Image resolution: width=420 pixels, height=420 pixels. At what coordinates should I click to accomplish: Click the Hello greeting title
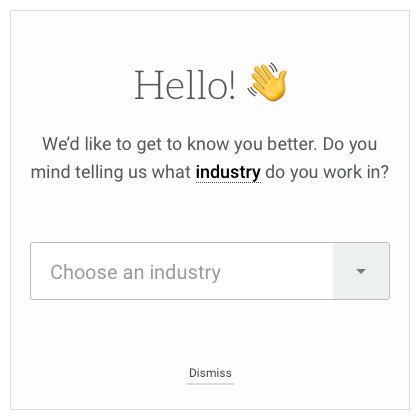(x=185, y=85)
